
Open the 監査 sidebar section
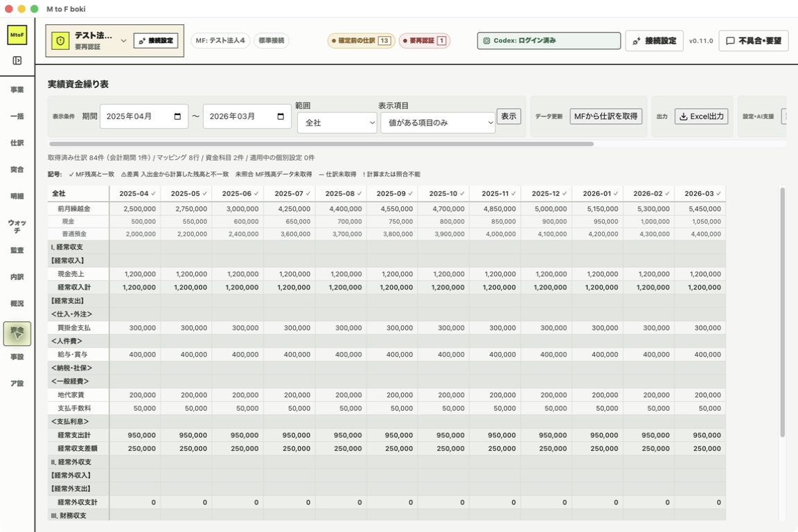coord(17,250)
